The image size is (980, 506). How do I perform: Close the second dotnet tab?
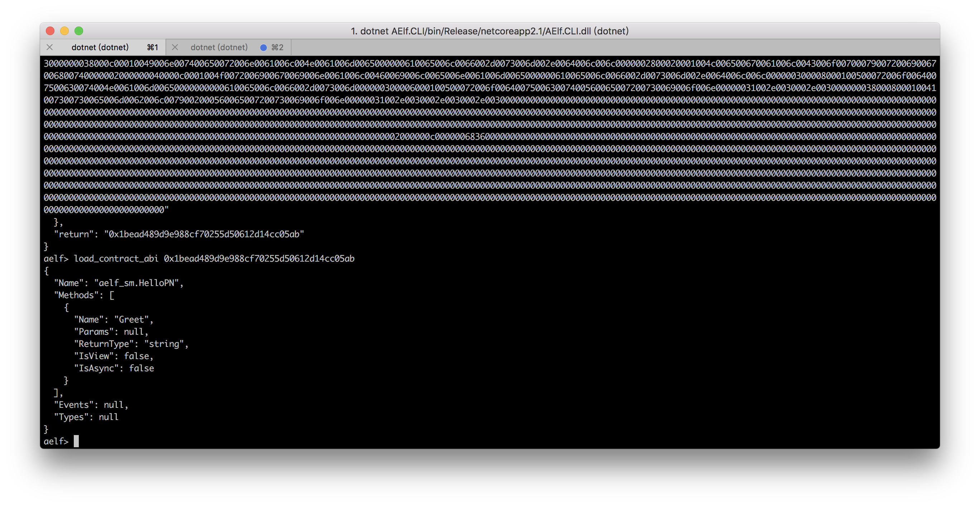coord(175,47)
